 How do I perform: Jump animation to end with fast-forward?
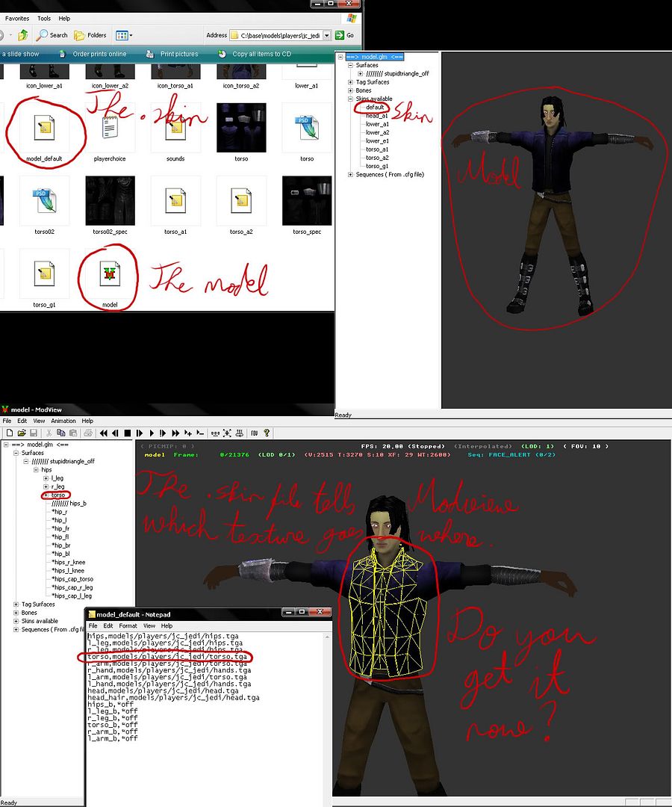tap(175, 433)
